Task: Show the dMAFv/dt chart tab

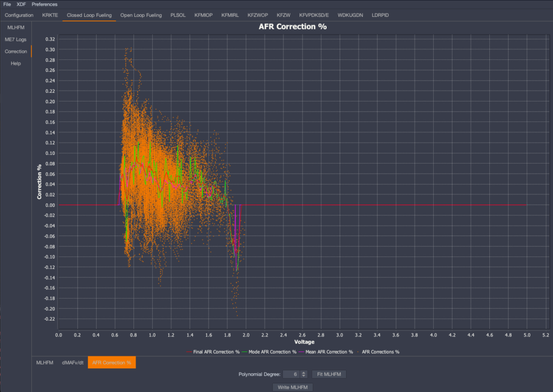Action: [x=72, y=362]
